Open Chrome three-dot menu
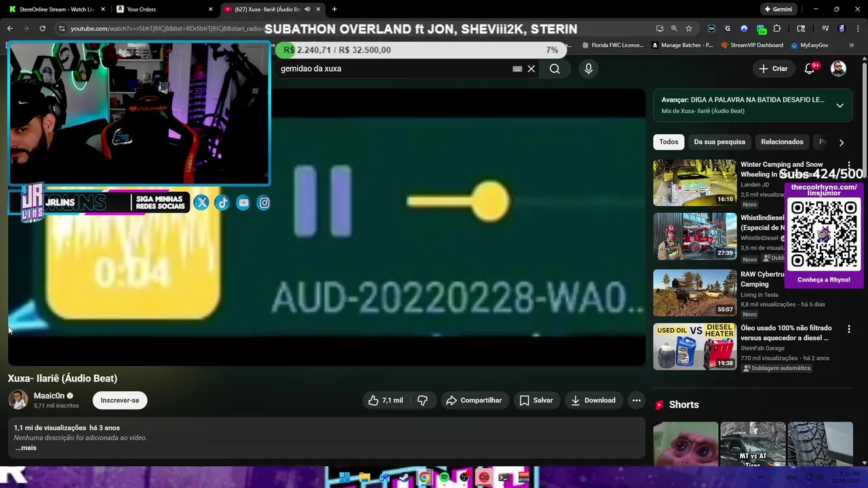The image size is (868, 488). click(x=858, y=28)
